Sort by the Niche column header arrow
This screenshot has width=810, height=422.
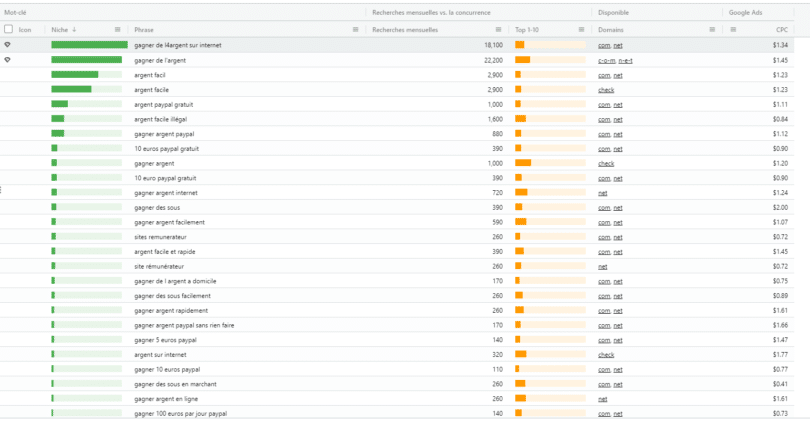pos(74,29)
